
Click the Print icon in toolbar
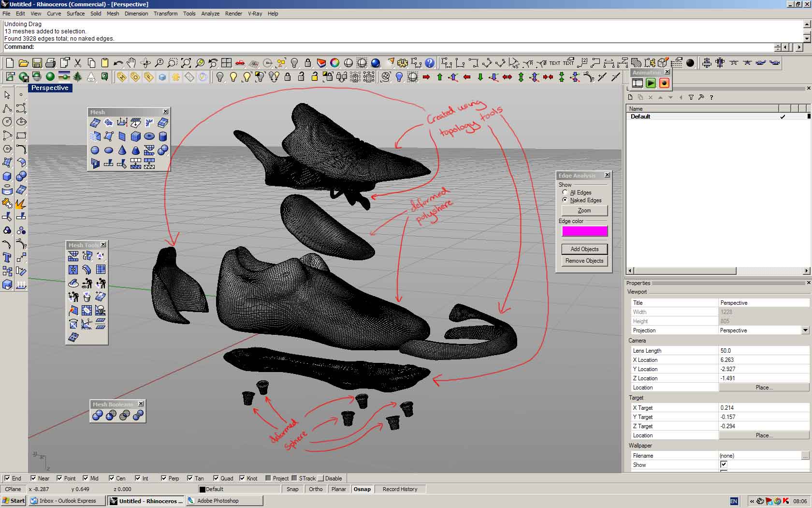tap(50, 63)
